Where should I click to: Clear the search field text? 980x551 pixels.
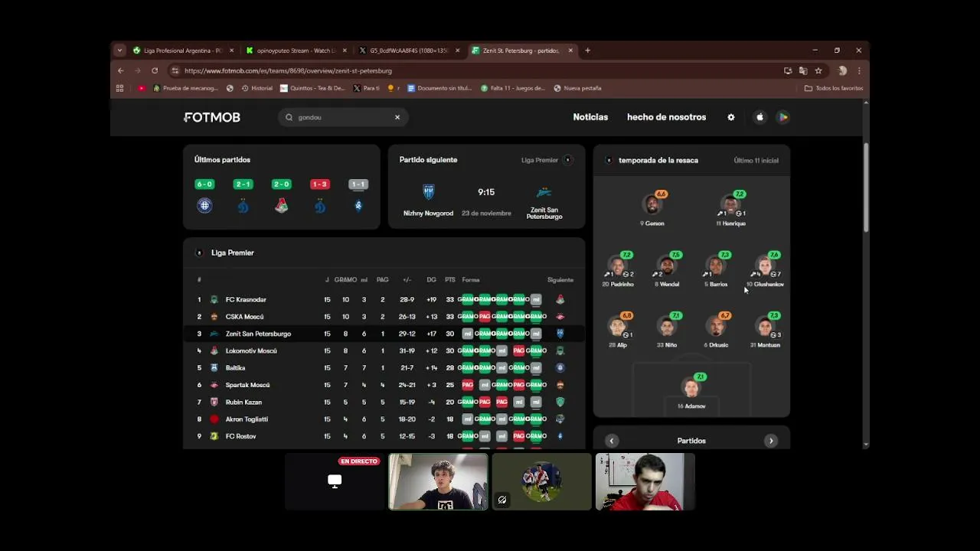click(397, 117)
